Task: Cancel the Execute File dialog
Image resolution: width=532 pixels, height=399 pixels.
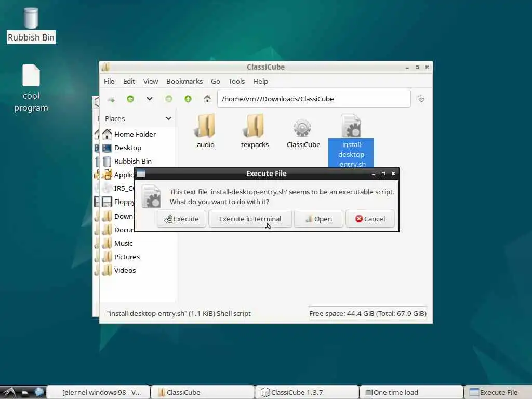Action: coord(370,219)
